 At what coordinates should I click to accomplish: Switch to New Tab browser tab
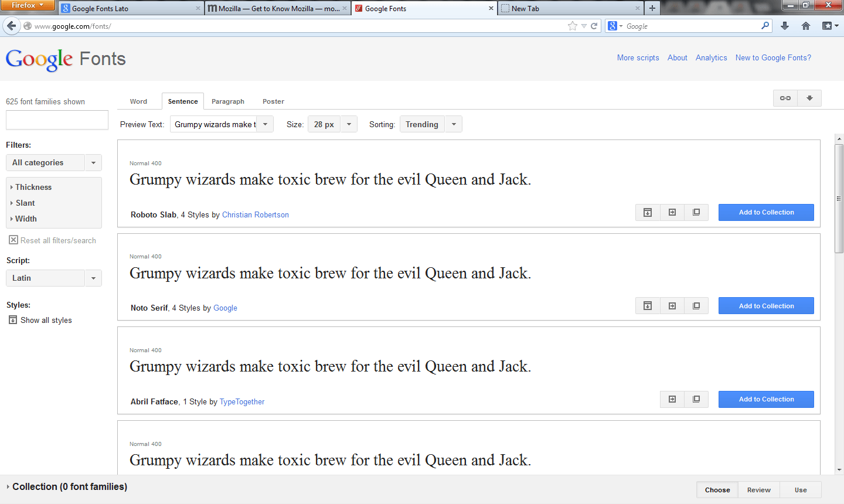coord(570,8)
